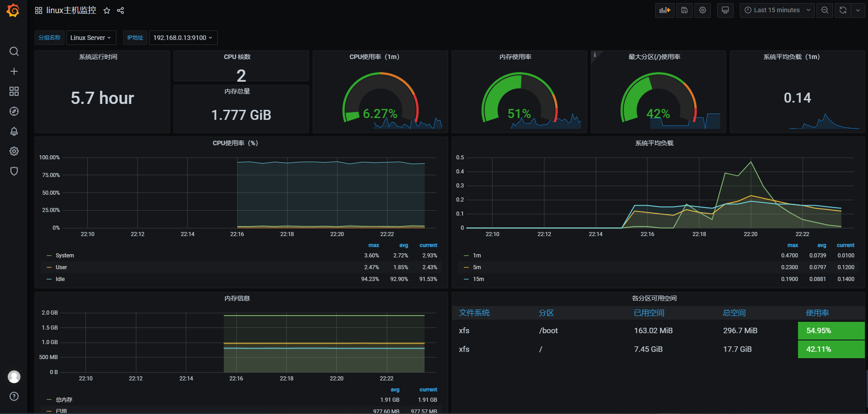
Task: Click the Save dashboard icon
Action: pos(684,10)
